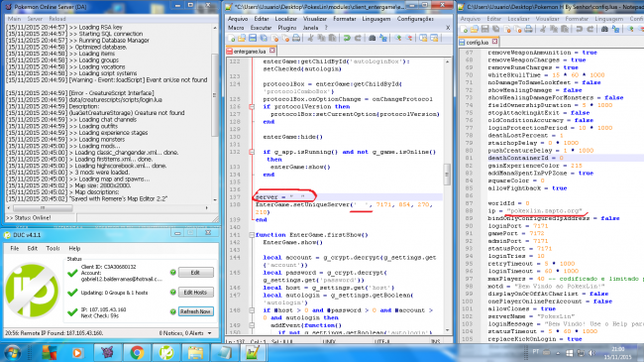Viewport: 644px width, 362px height.
Task: Click green Undo arrow in entergame.lua Notepad++ toolbar
Action: [x=347, y=39]
